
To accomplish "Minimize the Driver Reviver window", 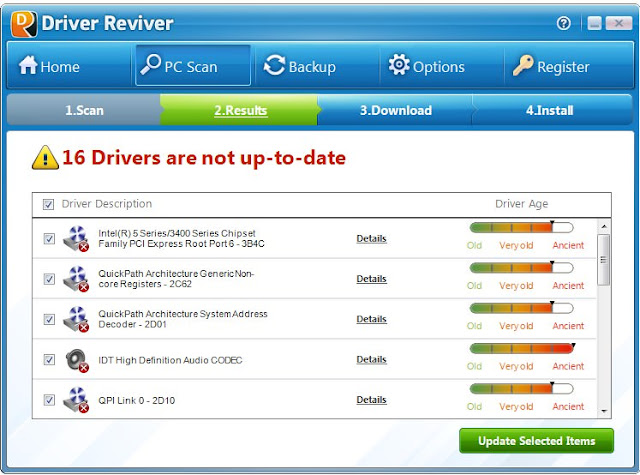I will coord(594,23).
